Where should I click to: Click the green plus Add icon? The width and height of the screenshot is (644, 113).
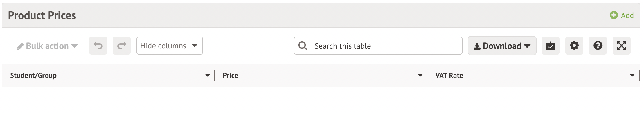(614, 15)
